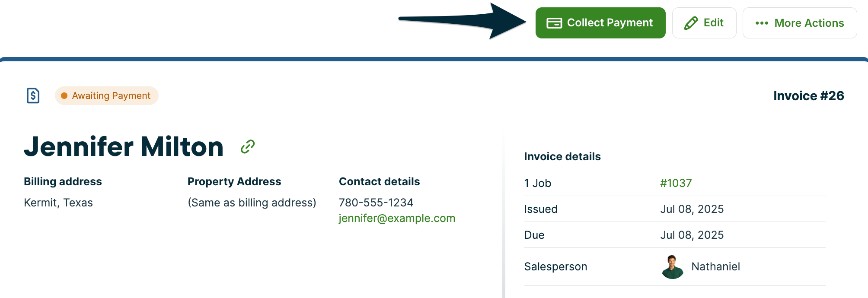Click the three-dots icon beside More Actions
Viewport: 868px width, 298px height.
tap(762, 23)
